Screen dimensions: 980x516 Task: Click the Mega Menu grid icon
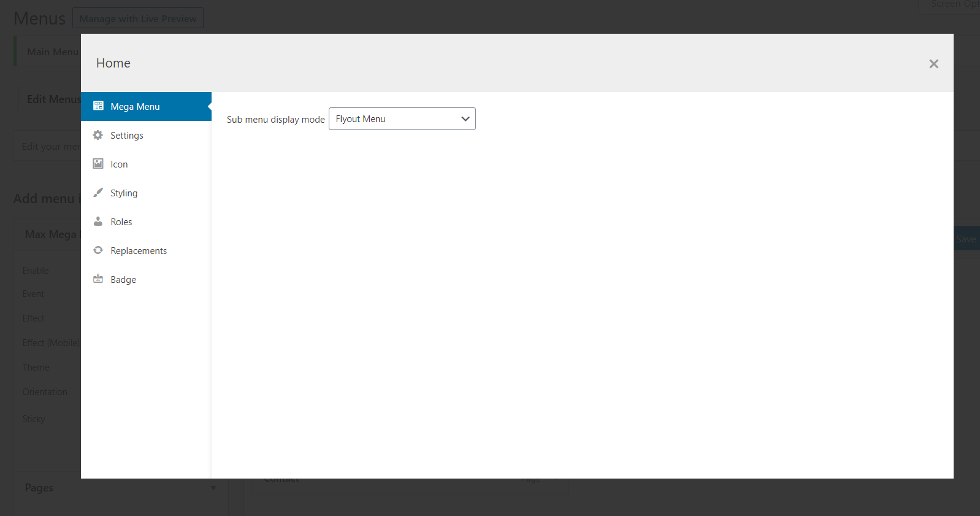[98, 106]
